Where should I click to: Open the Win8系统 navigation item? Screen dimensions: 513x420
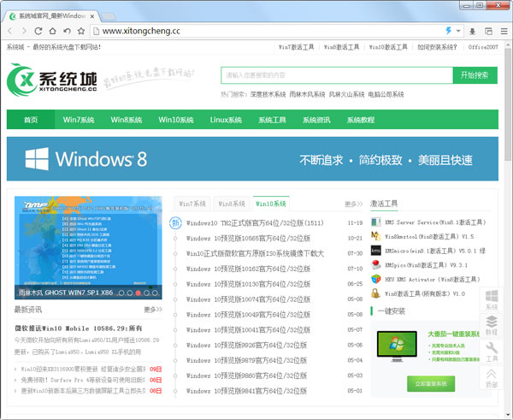point(127,120)
